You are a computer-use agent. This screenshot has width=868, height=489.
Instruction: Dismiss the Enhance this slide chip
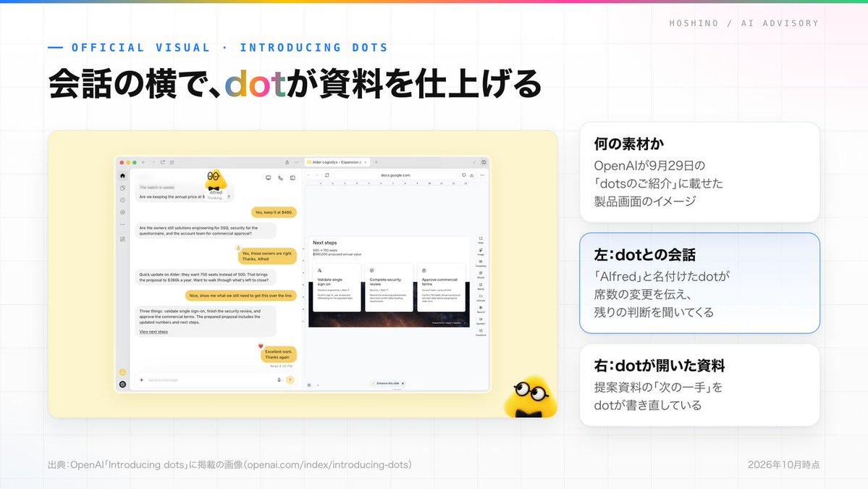click(x=403, y=383)
